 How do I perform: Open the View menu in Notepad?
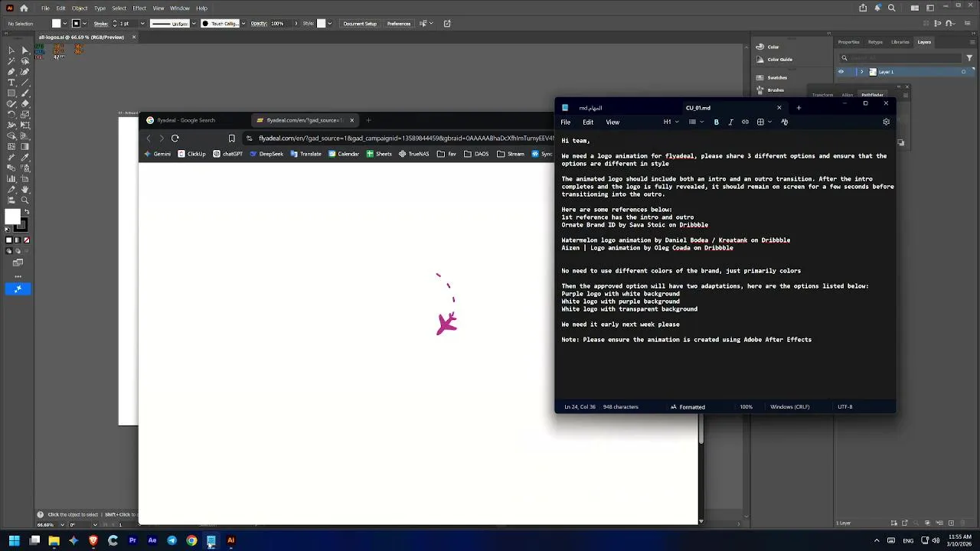coord(612,122)
